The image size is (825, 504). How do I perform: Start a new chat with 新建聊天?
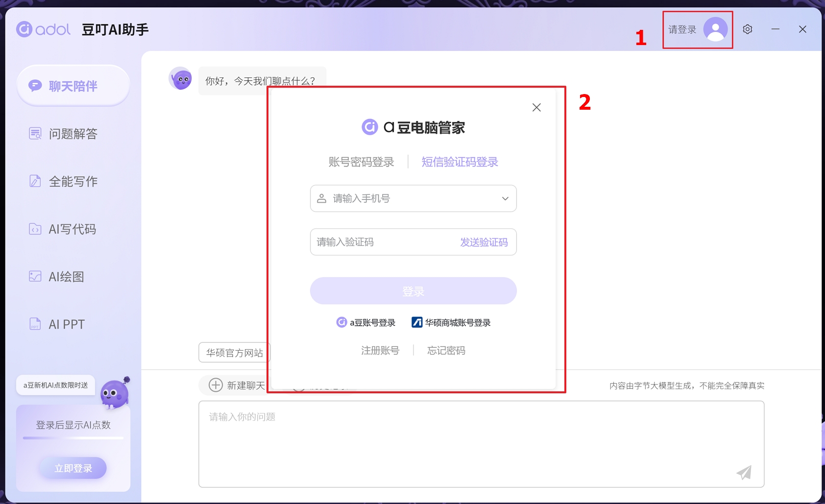click(237, 385)
